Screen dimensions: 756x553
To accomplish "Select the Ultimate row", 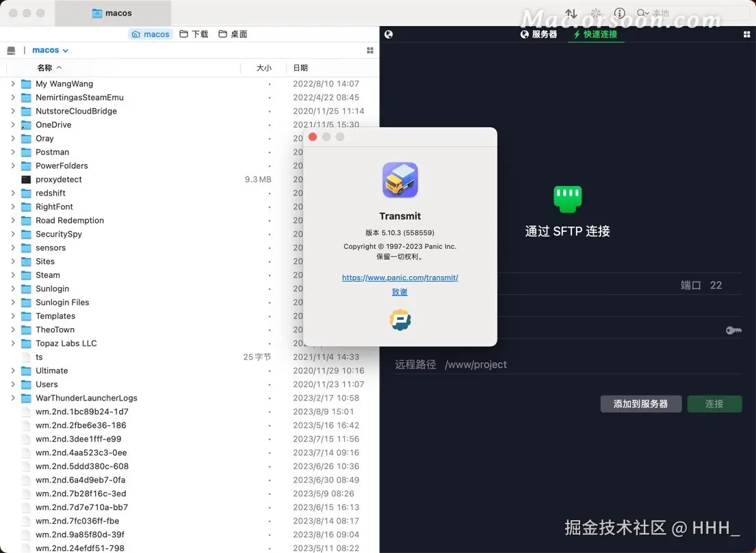I will coord(190,371).
